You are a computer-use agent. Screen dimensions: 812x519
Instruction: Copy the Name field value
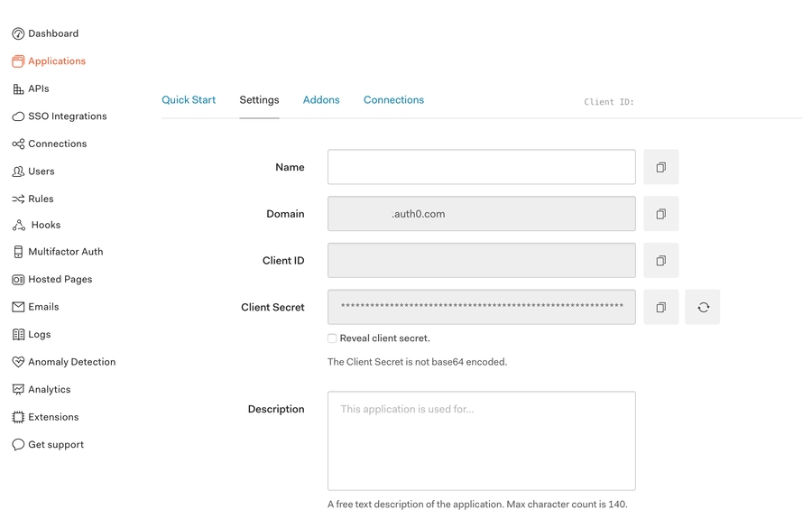tap(660, 167)
